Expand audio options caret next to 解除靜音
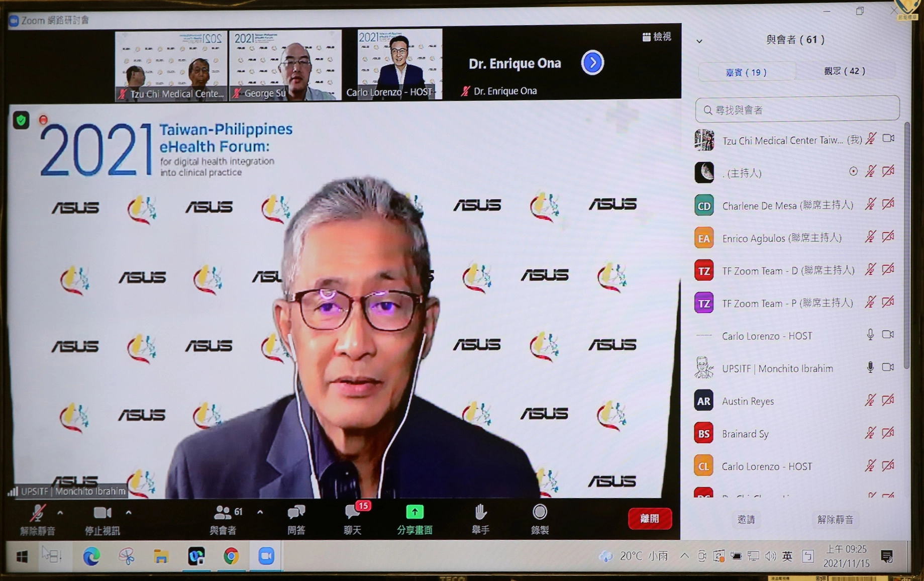The height and width of the screenshot is (581, 924). click(x=60, y=513)
